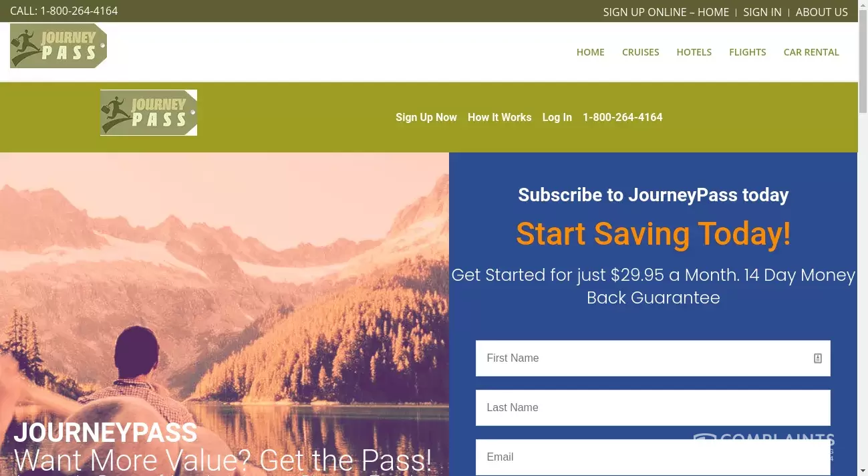Image resolution: width=868 pixels, height=476 pixels.
Task: Select FLIGHTS in the top menu
Action: click(748, 52)
